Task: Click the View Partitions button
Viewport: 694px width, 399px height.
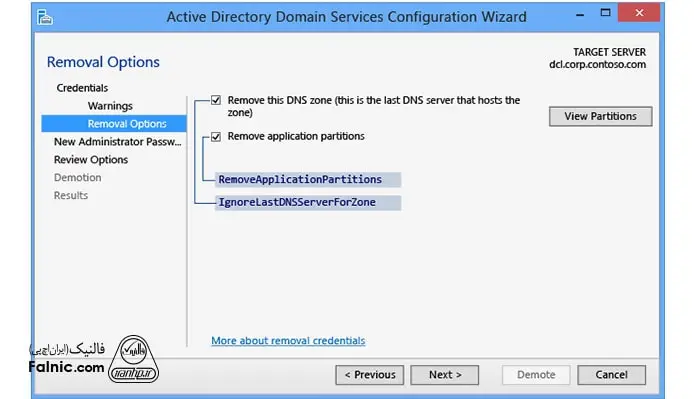Action: pos(601,116)
